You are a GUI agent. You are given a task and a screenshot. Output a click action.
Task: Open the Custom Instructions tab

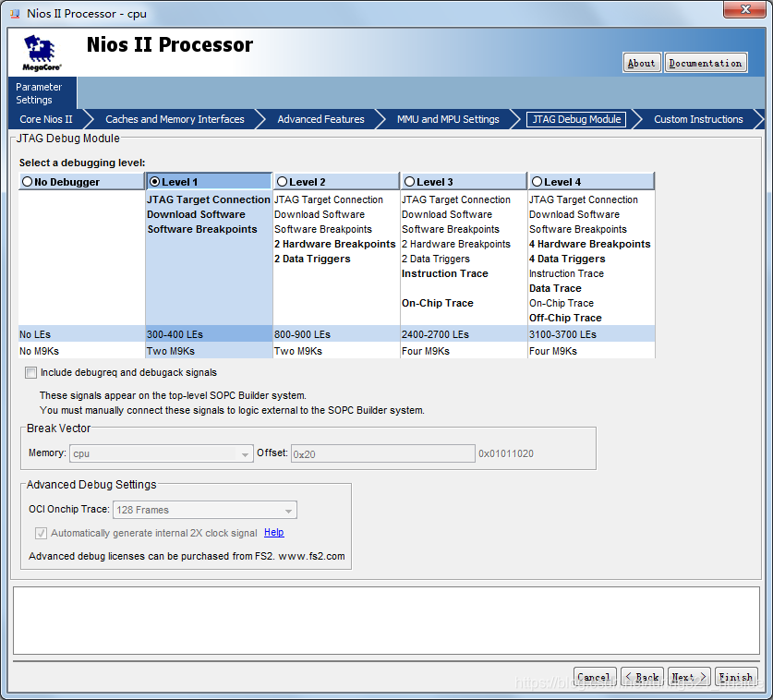coord(698,119)
